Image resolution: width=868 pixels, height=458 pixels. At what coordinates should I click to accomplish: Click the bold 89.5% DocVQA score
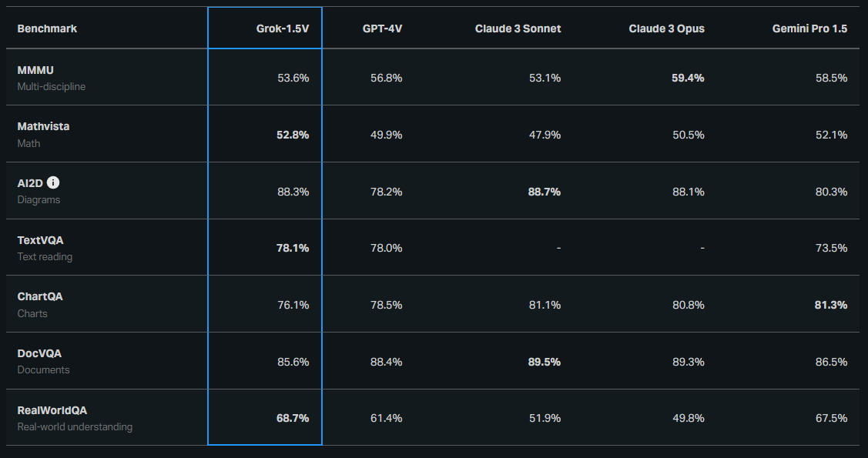[x=544, y=362]
